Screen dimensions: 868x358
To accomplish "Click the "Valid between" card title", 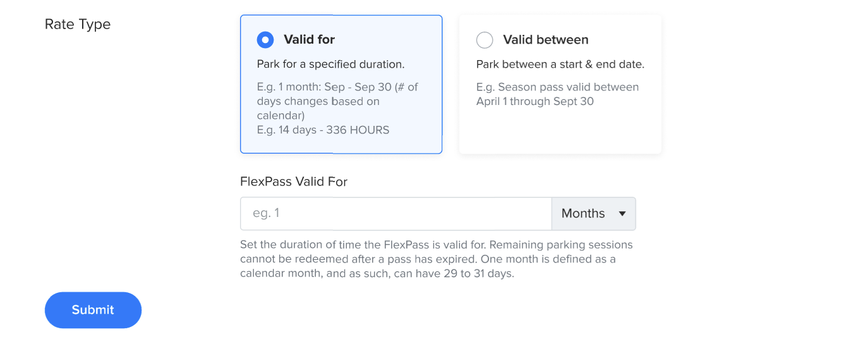I will click(x=545, y=40).
